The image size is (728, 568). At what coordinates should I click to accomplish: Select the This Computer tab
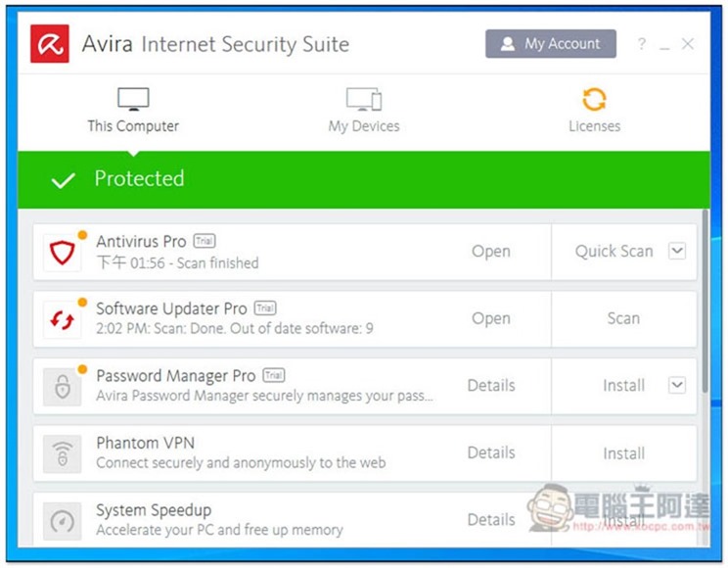[x=133, y=112]
